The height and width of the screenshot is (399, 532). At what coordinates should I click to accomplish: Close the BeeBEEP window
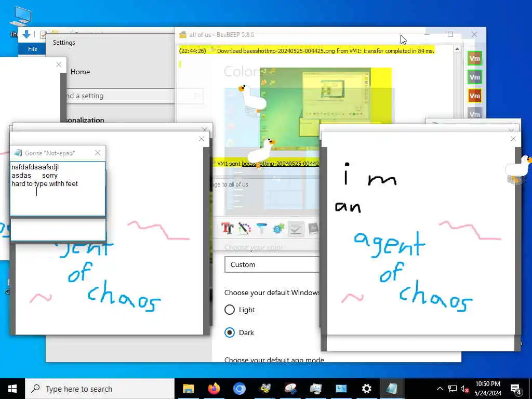pos(474,34)
